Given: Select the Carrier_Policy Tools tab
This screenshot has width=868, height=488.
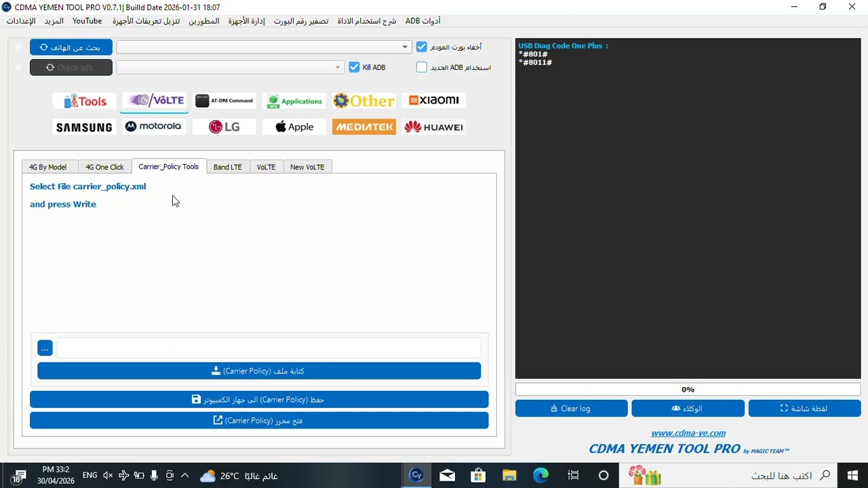Looking at the screenshot, I should click(x=169, y=166).
